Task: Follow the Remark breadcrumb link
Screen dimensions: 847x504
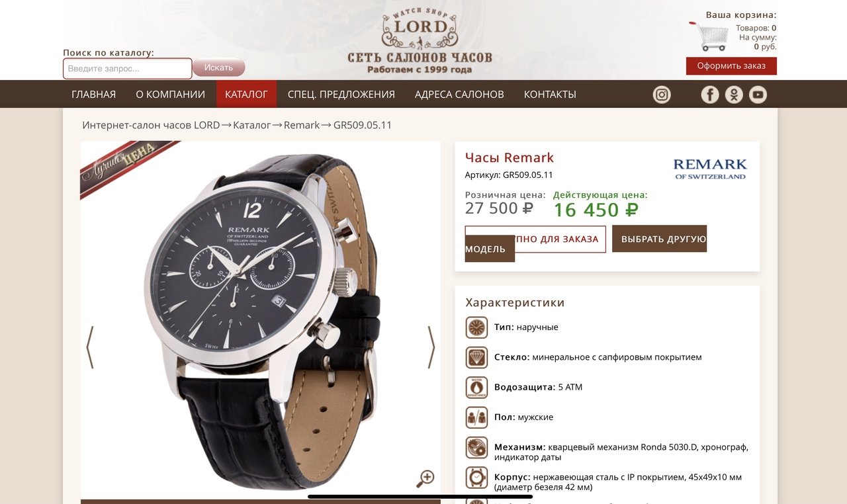Action: click(x=302, y=125)
